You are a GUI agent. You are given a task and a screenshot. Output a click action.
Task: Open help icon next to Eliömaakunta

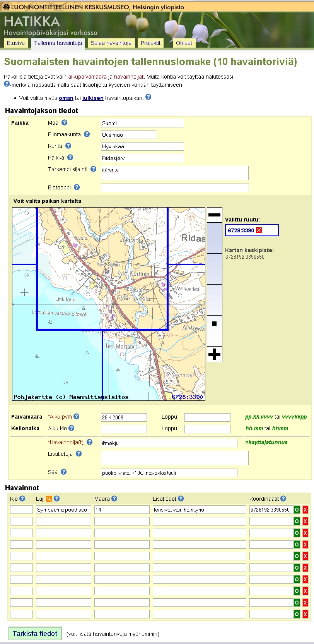[x=87, y=134]
